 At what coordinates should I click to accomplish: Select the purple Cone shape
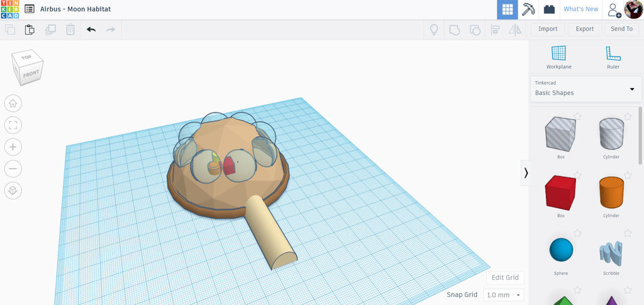point(611,301)
